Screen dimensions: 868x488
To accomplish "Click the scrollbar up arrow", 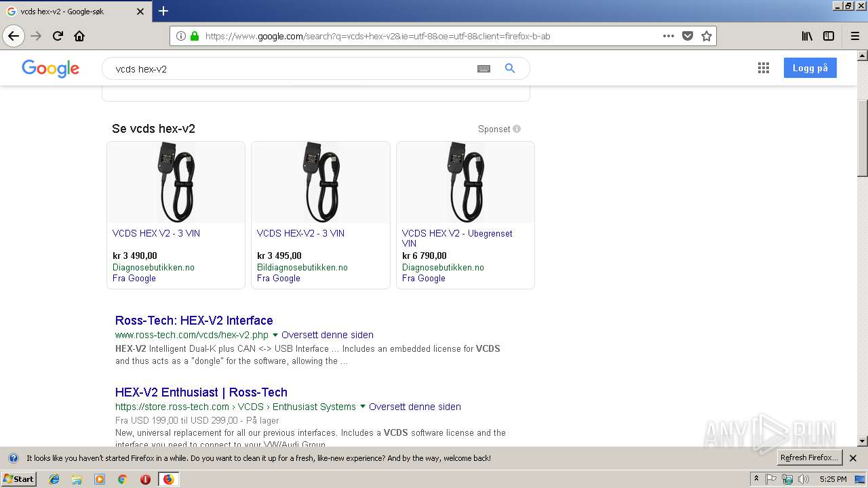I will [x=863, y=56].
